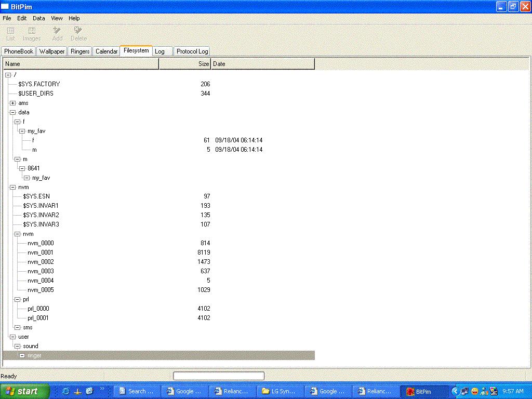Screen dimensions: 532x399
Task: Click the Images toolbar icon
Action: (x=32, y=34)
